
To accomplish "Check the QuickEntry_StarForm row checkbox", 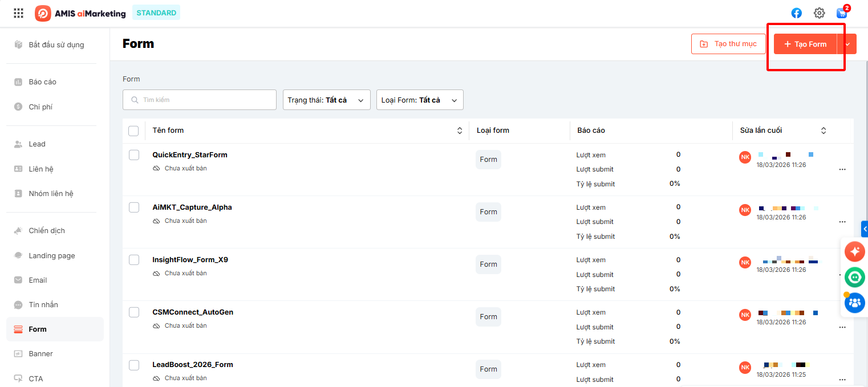I will tap(134, 155).
